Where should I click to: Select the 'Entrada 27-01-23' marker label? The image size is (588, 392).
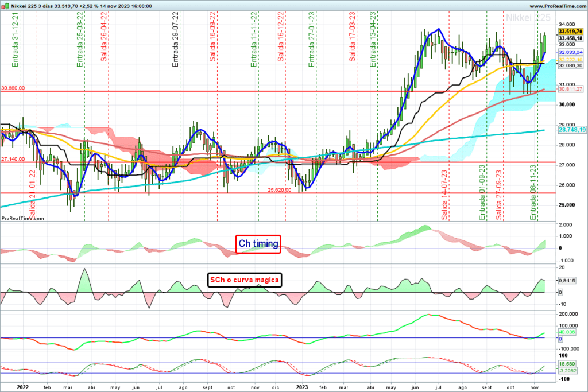point(312,40)
